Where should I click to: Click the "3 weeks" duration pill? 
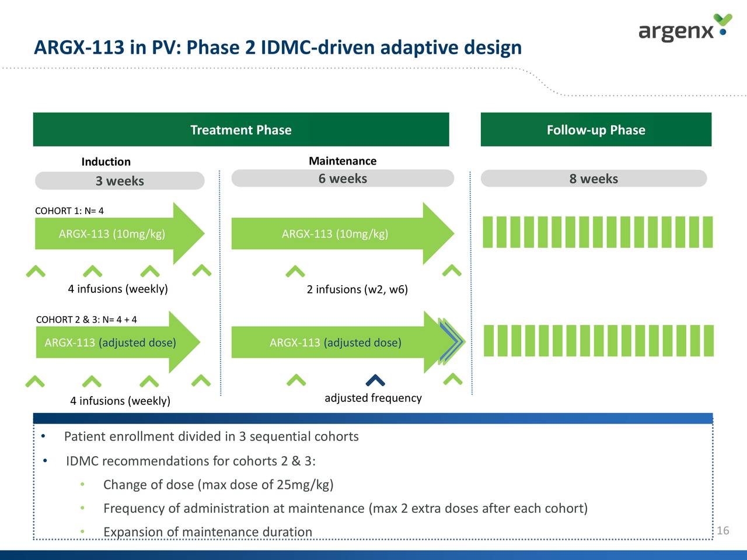pyautogui.click(x=120, y=181)
